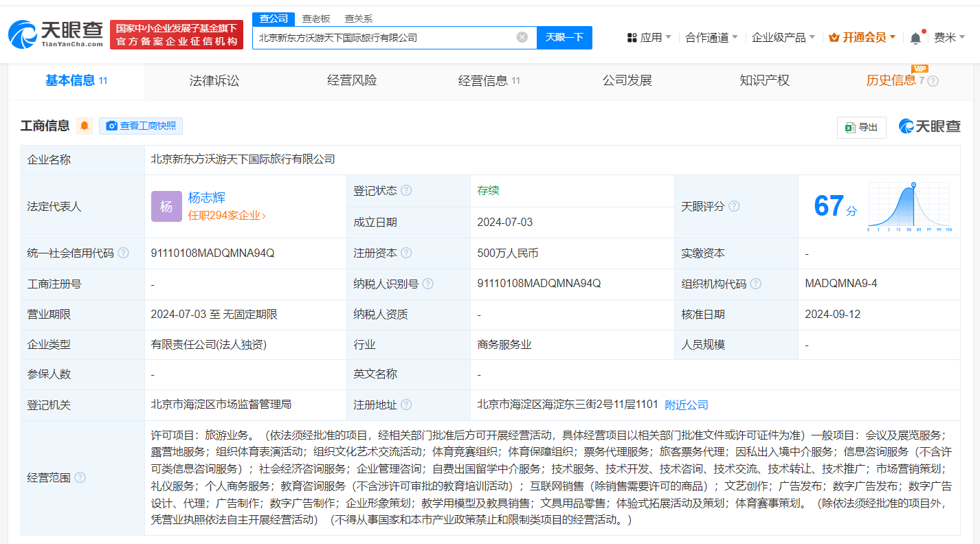Image resolution: width=980 pixels, height=544 pixels.
Task: Click the 天眼一下 search button
Action: click(x=565, y=37)
